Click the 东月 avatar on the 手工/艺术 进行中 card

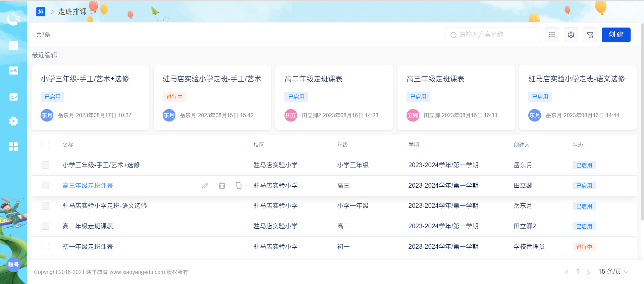click(169, 115)
